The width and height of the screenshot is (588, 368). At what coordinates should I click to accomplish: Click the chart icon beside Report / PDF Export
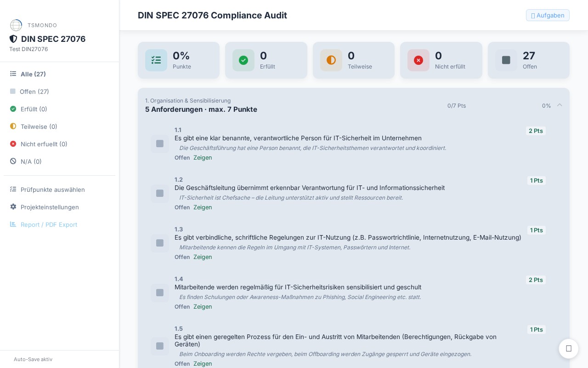13,224
